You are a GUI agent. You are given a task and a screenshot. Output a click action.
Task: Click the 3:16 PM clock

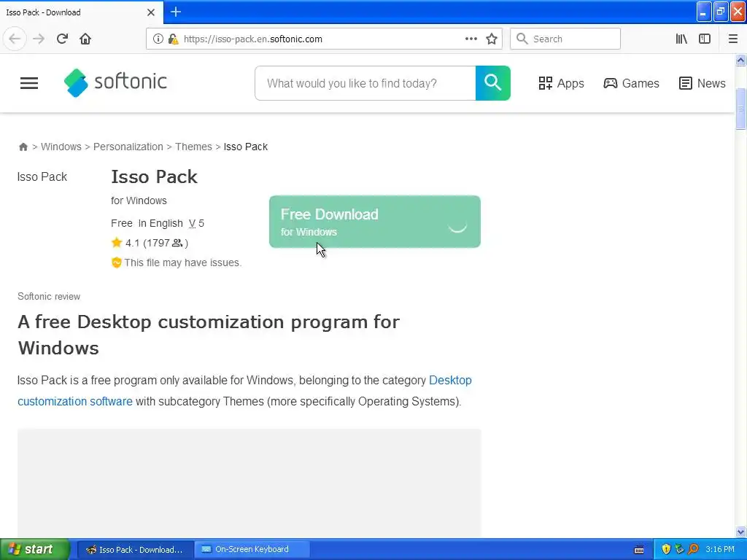point(720,549)
